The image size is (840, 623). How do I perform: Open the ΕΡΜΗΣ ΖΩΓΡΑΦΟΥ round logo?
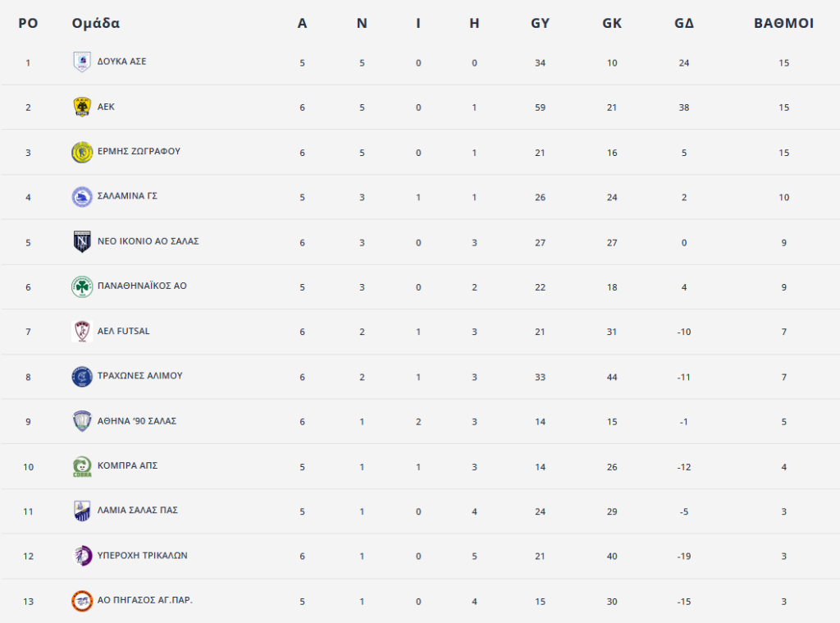click(82, 153)
